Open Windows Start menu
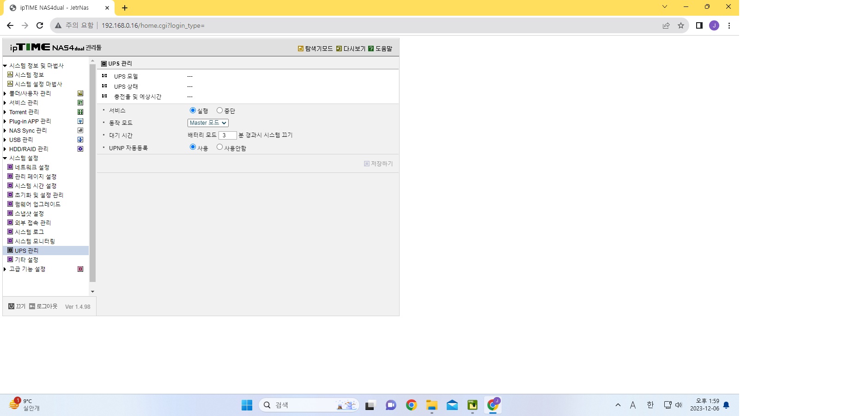868x416 pixels. click(x=247, y=405)
